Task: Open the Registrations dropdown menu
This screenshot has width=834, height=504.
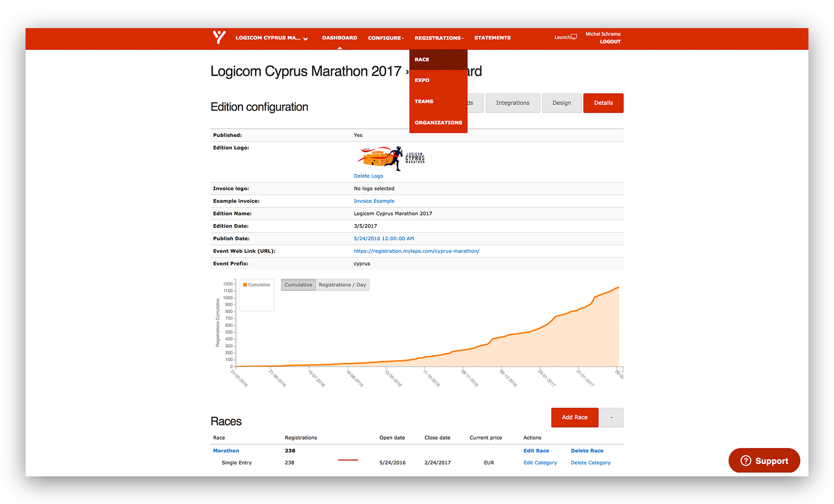Action: pos(439,38)
